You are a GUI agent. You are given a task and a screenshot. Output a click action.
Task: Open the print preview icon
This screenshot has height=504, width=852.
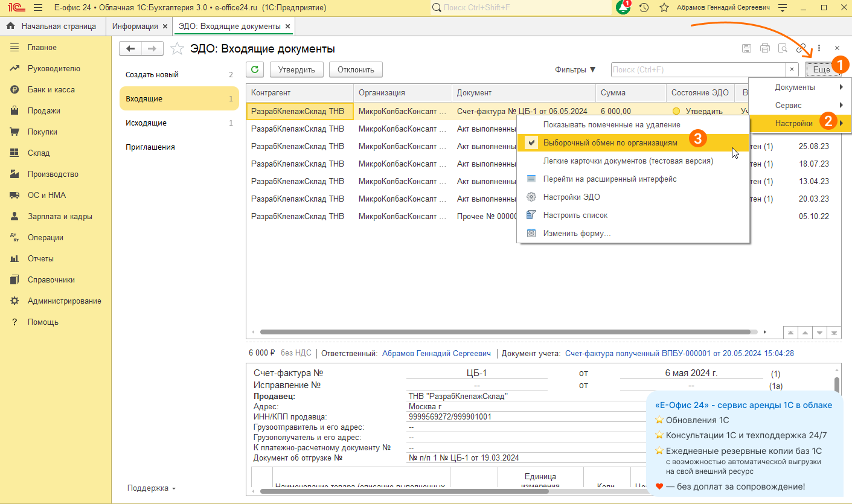(783, 48)
